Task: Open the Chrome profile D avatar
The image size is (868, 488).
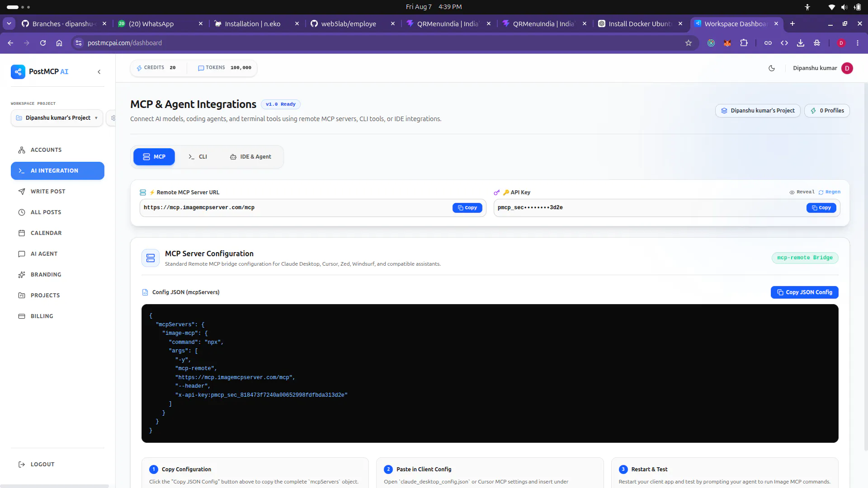Action: 841,43
